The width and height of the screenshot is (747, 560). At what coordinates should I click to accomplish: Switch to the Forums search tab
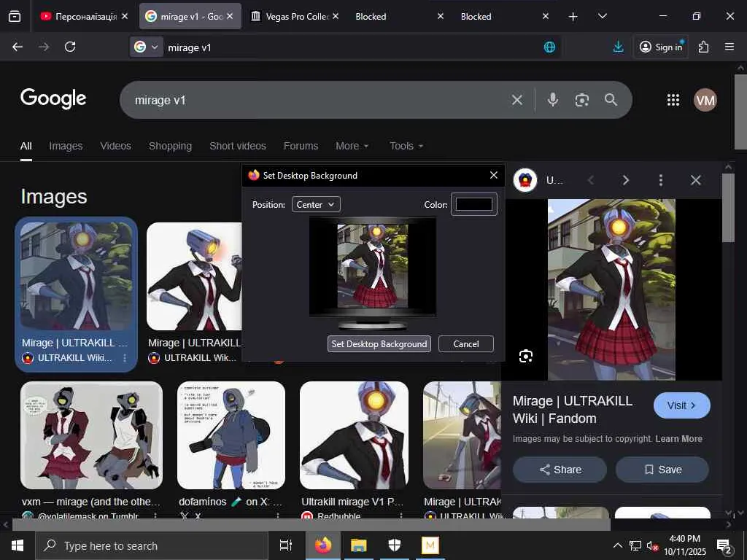tap(301, 146)
